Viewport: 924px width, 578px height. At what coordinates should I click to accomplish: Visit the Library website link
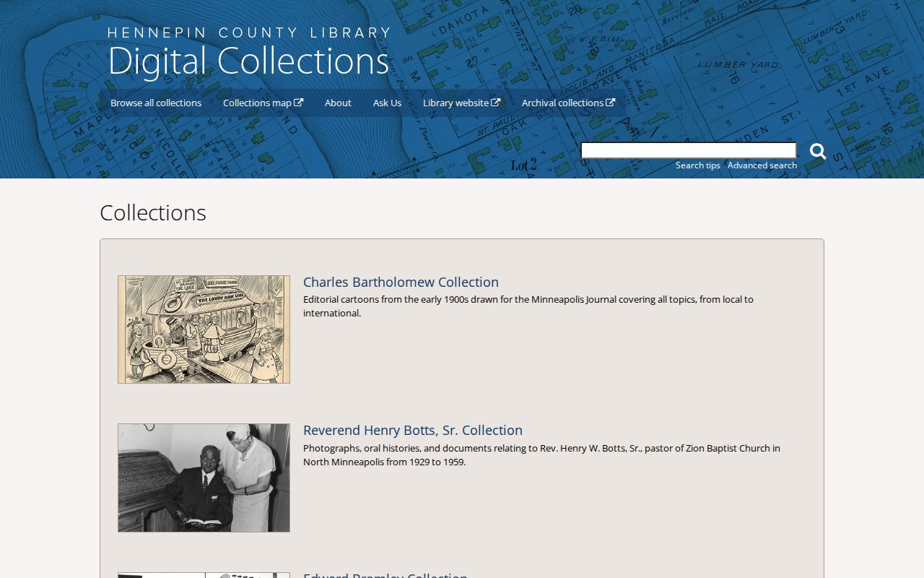pyautogui.click(x=461, y=103)
